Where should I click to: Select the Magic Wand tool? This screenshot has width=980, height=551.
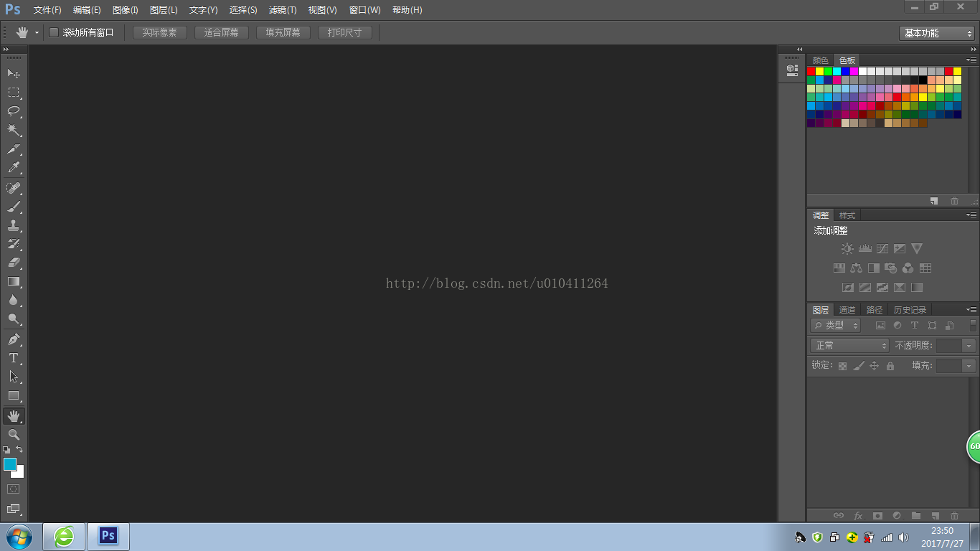coord(14,130)
